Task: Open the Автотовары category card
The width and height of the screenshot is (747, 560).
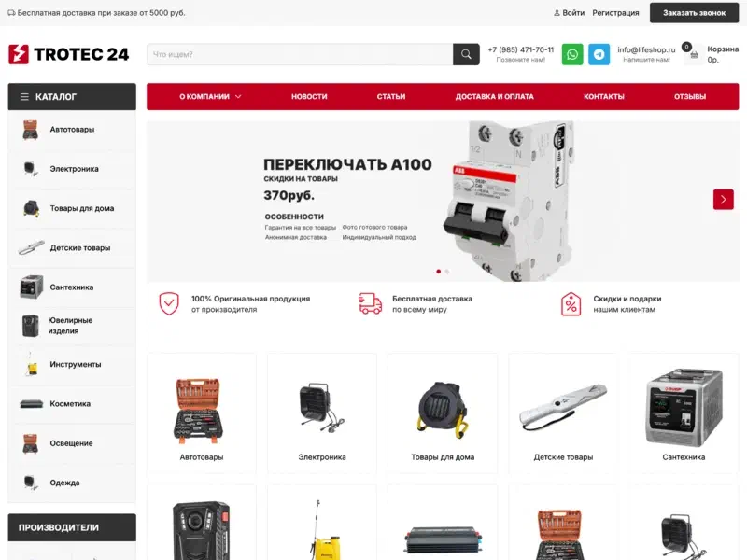Action: point(202,413)
